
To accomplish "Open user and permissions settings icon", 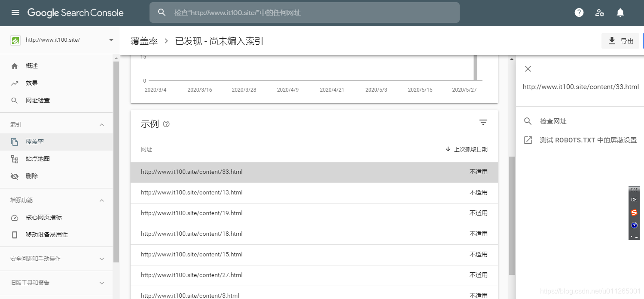I will (x=600, y=12).
